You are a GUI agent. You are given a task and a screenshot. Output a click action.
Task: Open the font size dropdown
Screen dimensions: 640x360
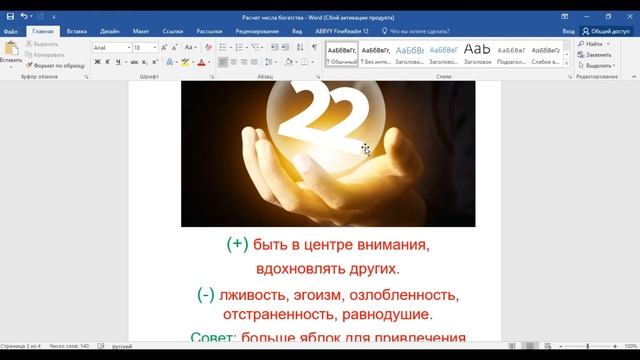155,48
